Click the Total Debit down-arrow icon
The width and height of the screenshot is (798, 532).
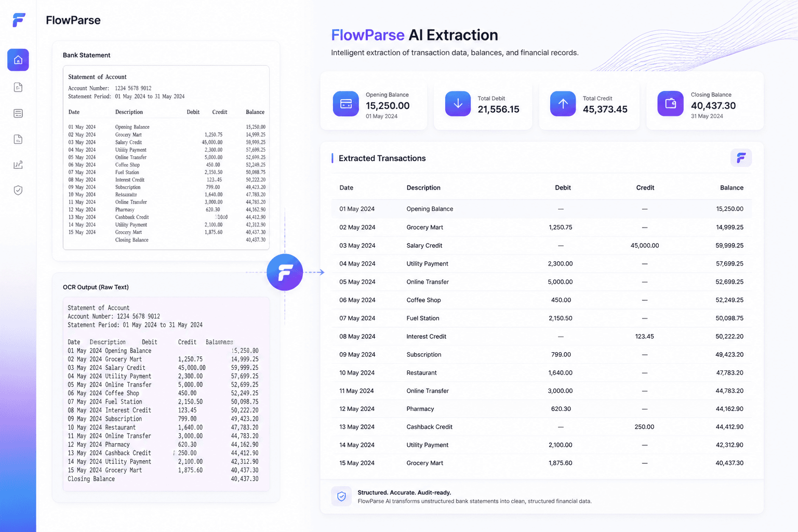458,103
